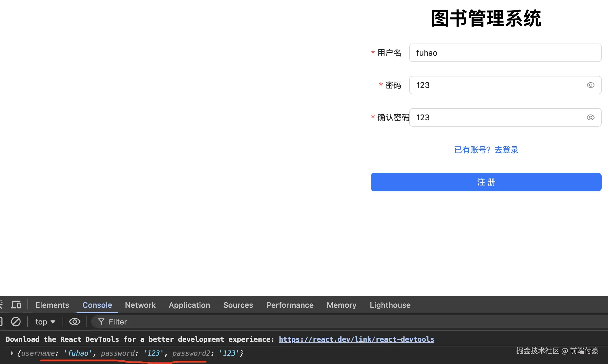Viewport: 608px width, 364px height.
Task: Switch to the Application tab
Action: pos(189,305)
